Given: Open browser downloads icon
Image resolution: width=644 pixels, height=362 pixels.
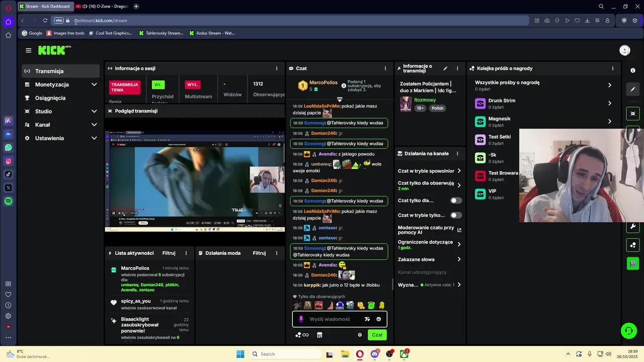Looking at the screenshot, I should tap(587, 21).
